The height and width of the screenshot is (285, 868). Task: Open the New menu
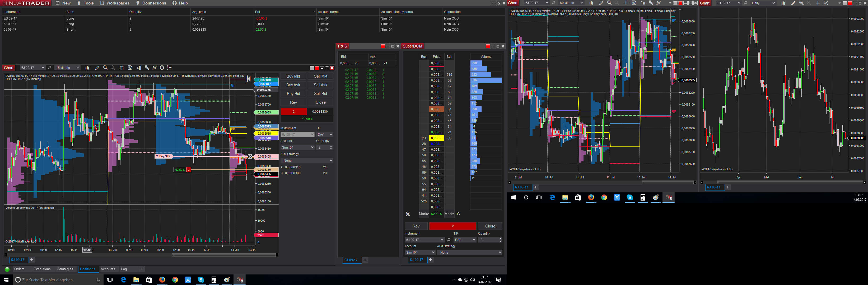tap(63, 3)
